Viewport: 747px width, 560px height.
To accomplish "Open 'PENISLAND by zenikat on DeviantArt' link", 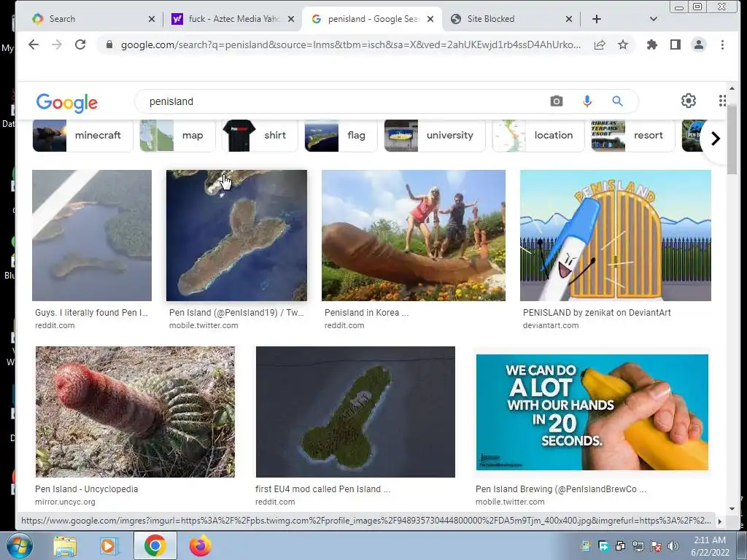I will coord(597,313).
